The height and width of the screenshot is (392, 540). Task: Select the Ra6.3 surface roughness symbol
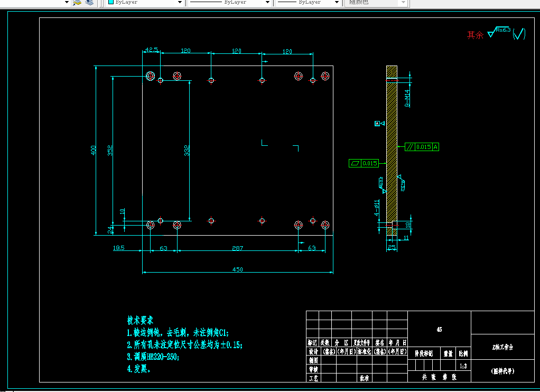(499, 32)
